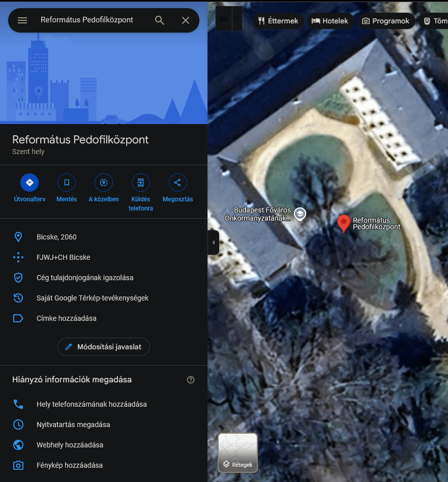Click the shield verification icon
The width and height of the screenshot is (448, 482).
point(18,278)
